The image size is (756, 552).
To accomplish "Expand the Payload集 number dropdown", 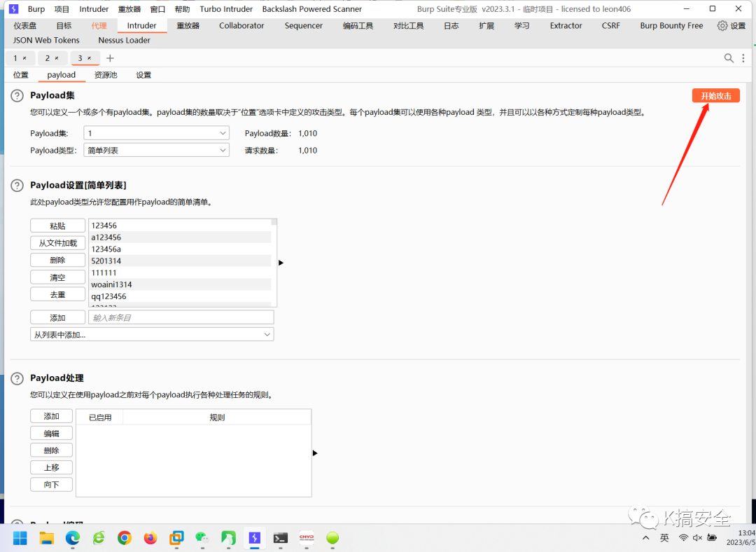I will coord(156,133).
